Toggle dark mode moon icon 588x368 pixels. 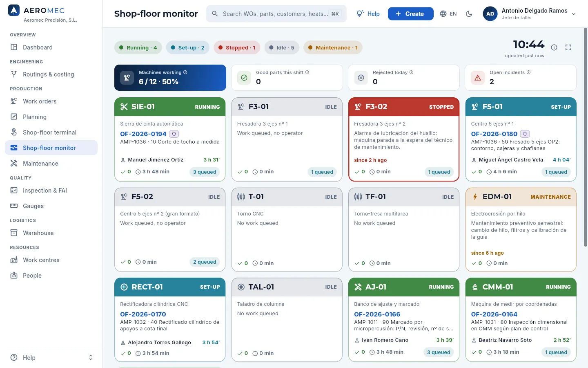[x=469, y=14]
